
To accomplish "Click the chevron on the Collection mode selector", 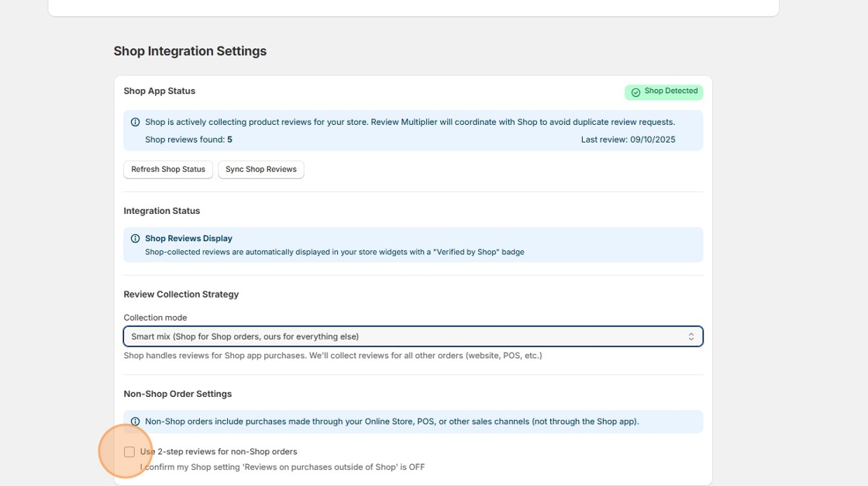I will pos(692,336).
